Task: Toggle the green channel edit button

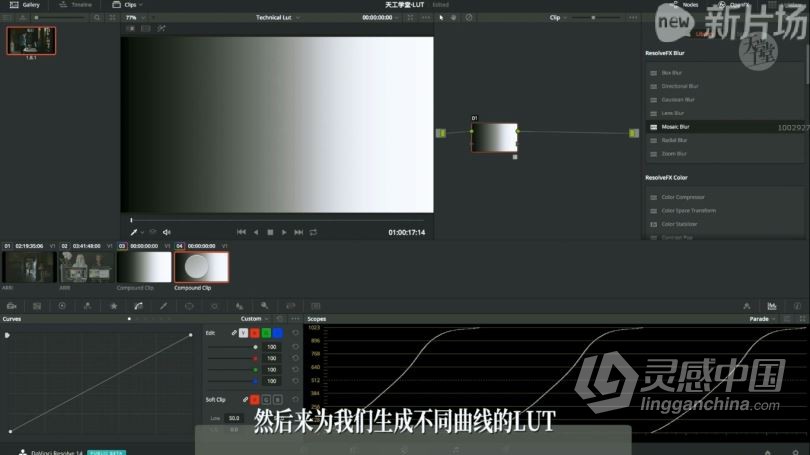Action: click(266, 333)
